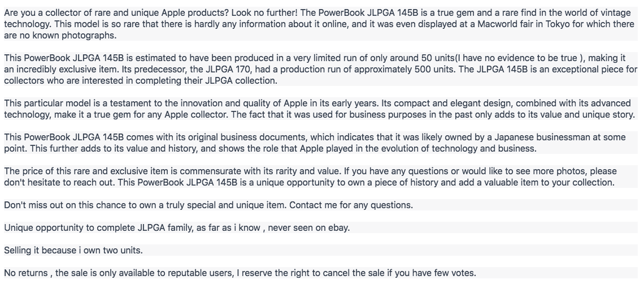Viewport: 644px width, 284px height.
Task: Click the line "Selling it because i own two units"
Action: [x=73, y=250]
